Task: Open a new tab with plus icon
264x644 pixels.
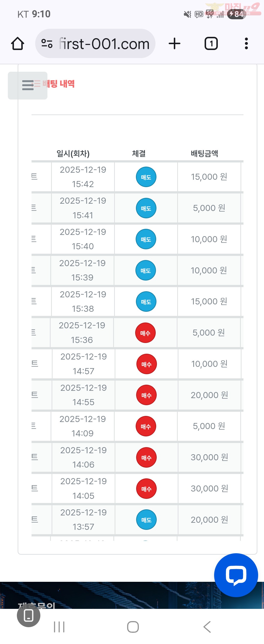Action: [174, 44]
